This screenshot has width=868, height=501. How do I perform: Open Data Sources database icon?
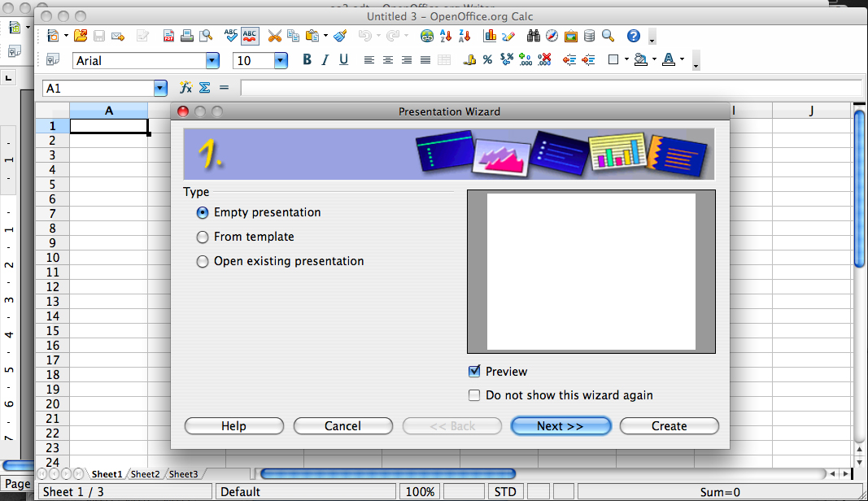(x=590, y=36)
